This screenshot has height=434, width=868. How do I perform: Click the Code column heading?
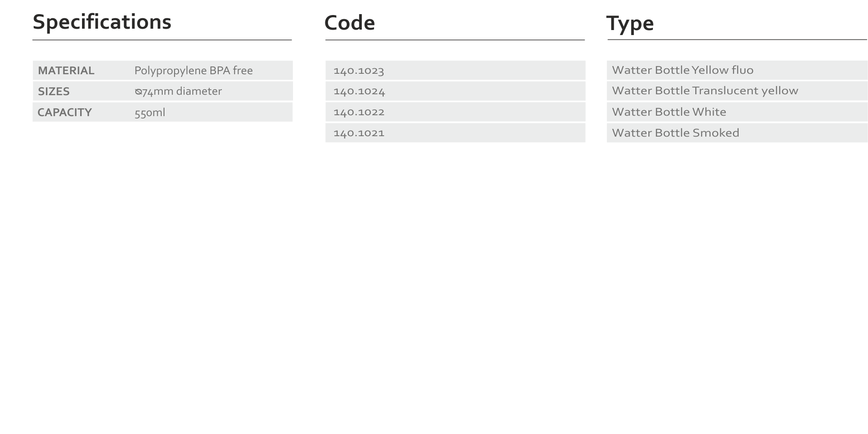pyautogui.click(x=349, y=23)
